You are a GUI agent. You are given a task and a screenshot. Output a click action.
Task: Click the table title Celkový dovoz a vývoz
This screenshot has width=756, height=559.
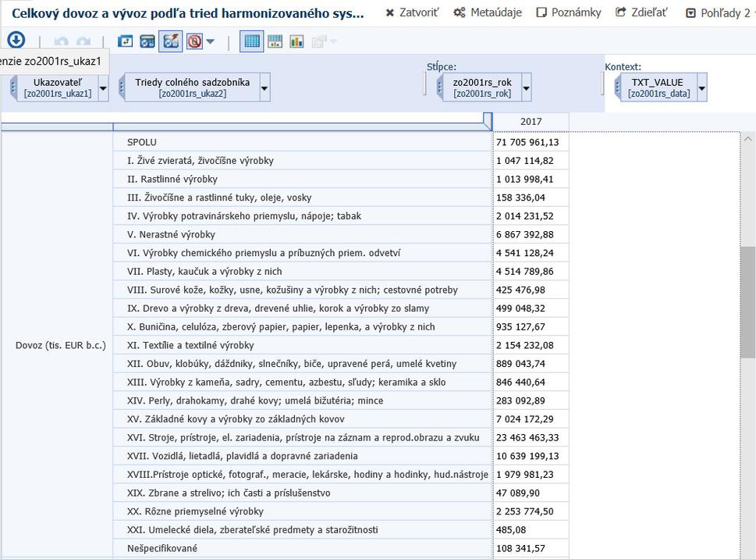(187, 13)
